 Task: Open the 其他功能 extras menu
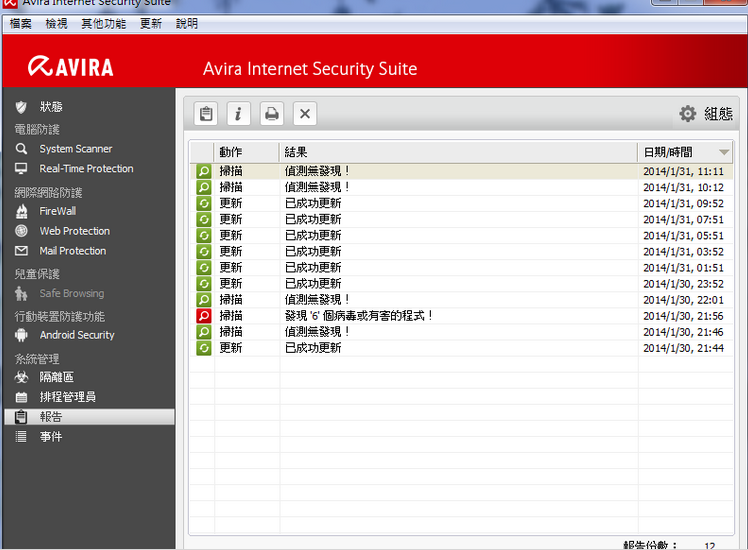(104, 23)
